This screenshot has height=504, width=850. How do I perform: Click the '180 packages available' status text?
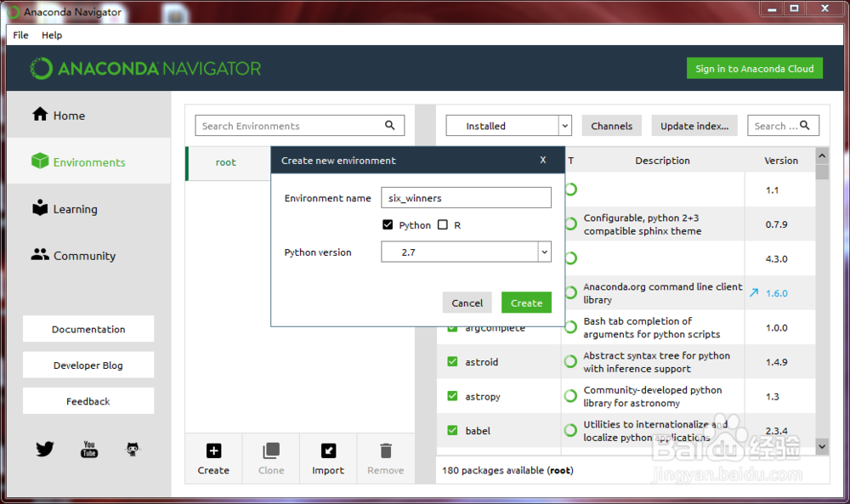point(507,470)
